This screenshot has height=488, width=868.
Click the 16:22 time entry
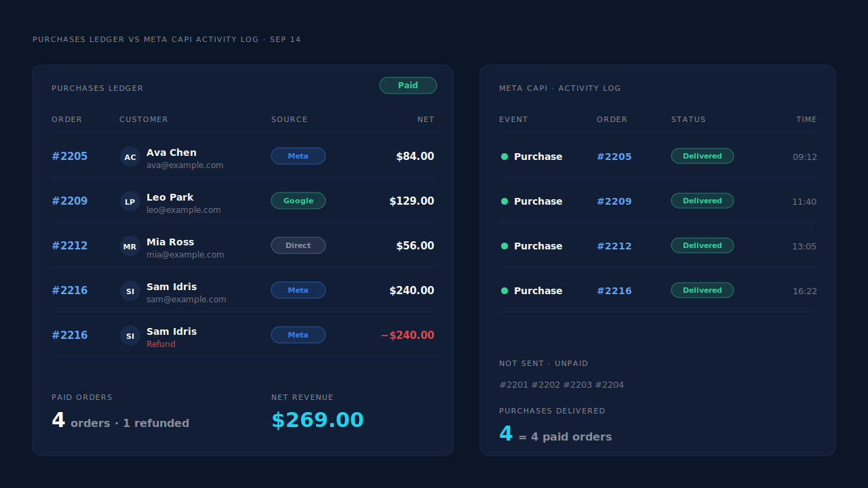(805, 291)
